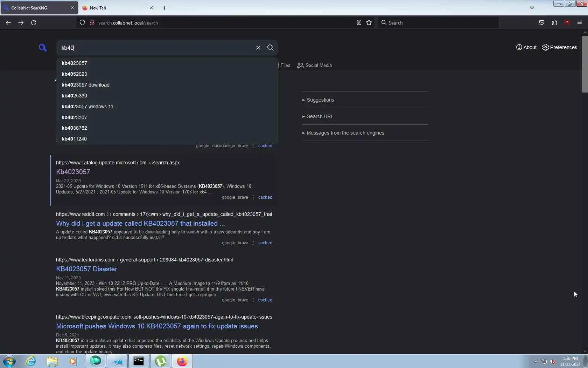
Task: Choose the kb4023057 download suggestion
Action: click(167, 85)
